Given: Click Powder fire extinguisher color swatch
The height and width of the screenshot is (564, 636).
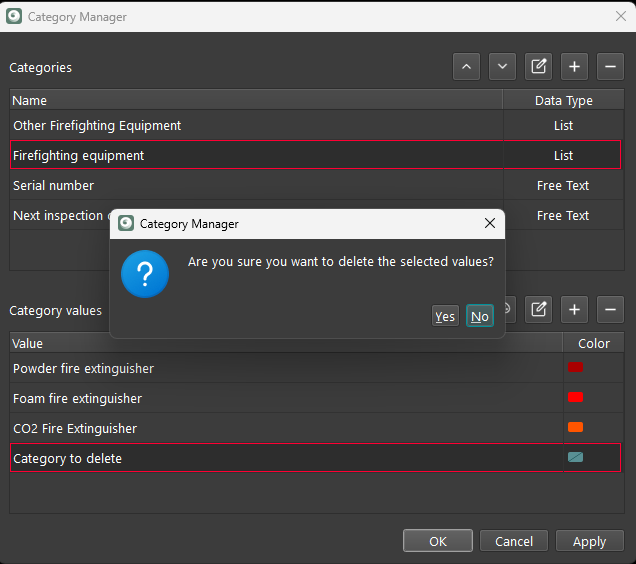Looking at the screenshot, I should coord(575,367).
